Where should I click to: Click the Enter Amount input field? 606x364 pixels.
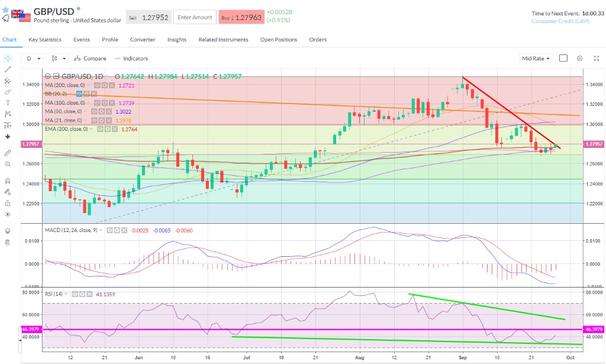click(x=195, y=17)
